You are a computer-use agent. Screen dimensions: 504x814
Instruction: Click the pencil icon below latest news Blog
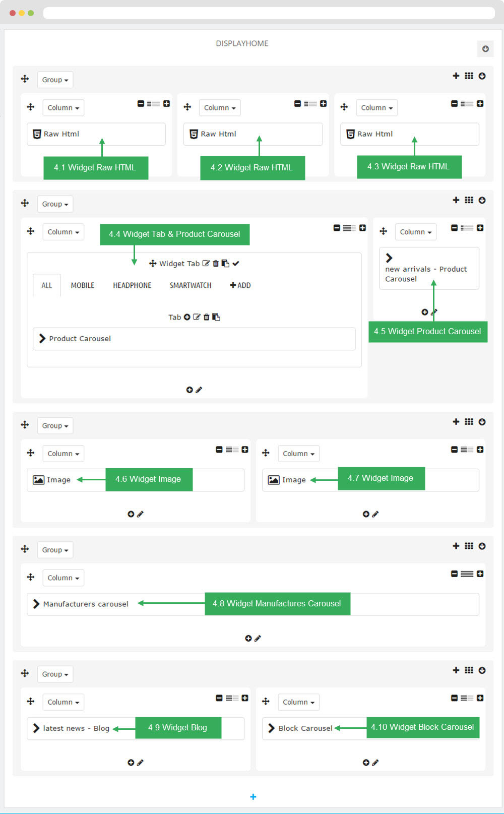pos(141,763)
